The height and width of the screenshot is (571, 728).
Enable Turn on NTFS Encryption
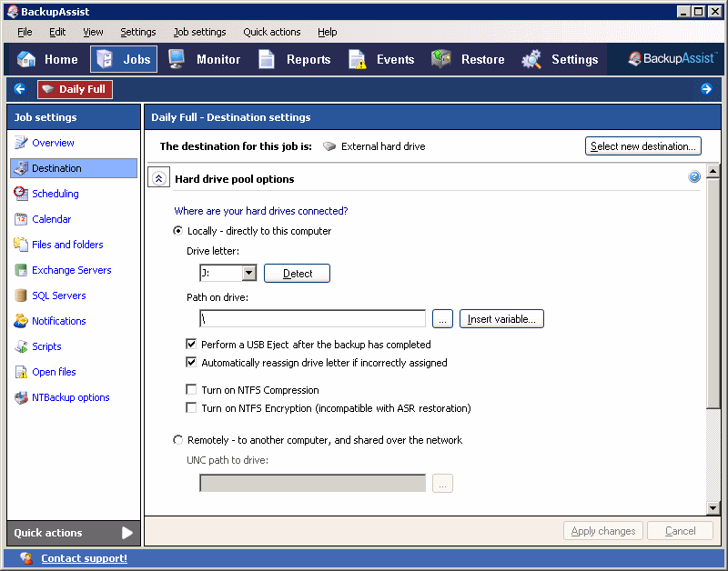[x=191, y=407]
